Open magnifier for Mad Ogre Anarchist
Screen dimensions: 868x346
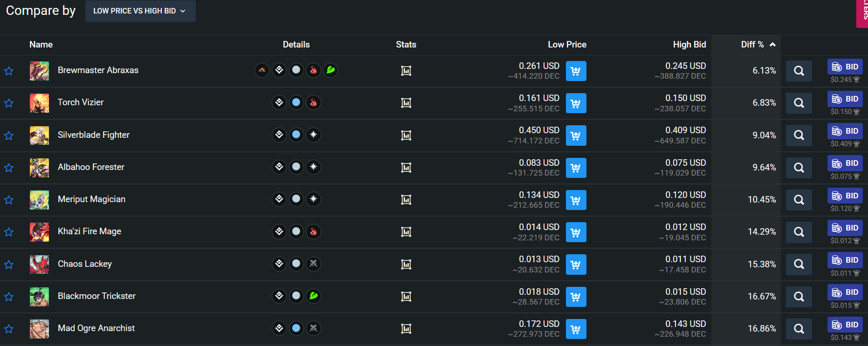799,329
